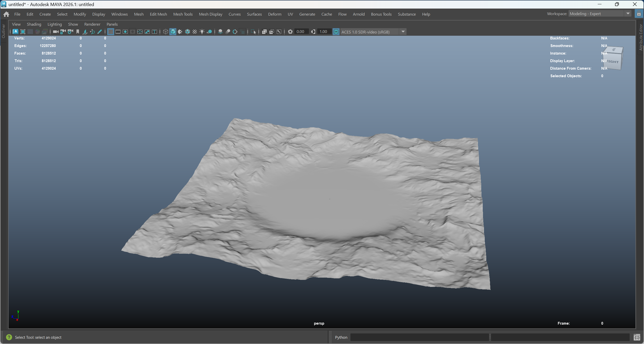
Task: Click the Grease Pencil icon
Action: (100, 32)
